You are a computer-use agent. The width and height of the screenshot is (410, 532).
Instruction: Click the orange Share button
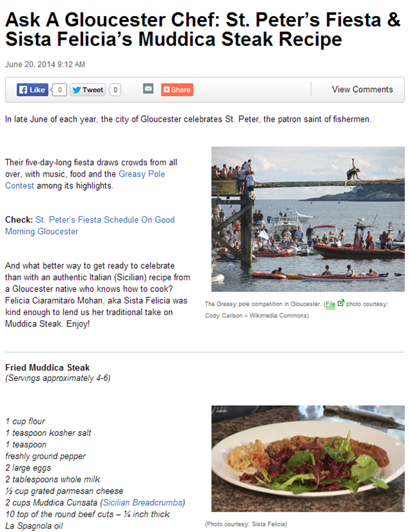[177, 90]
